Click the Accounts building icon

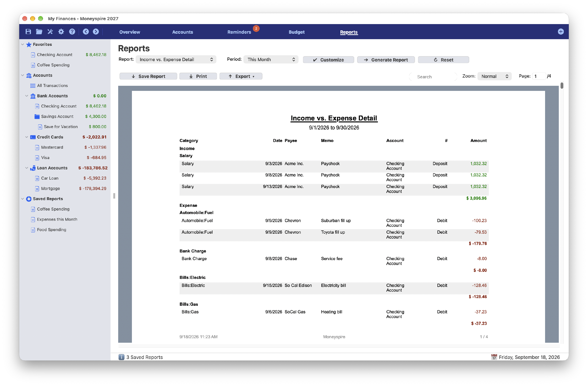[29, 75]
